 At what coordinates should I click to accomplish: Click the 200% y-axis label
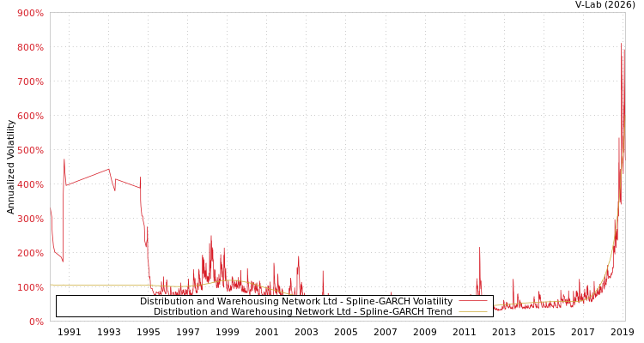pos(30,253)
